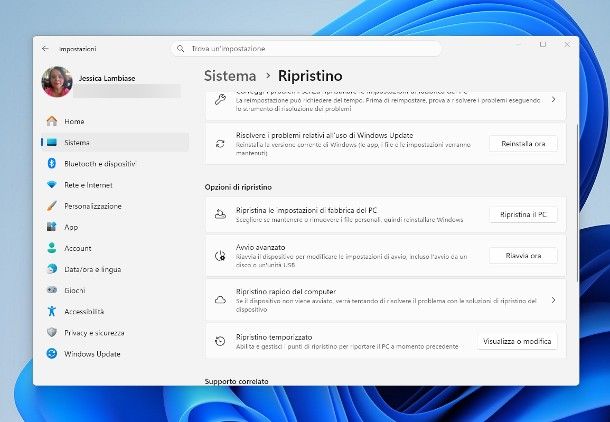Click the Opzioni di ripristino heading
This screenshot has height=422, width=610.
(x=238, y=187)
